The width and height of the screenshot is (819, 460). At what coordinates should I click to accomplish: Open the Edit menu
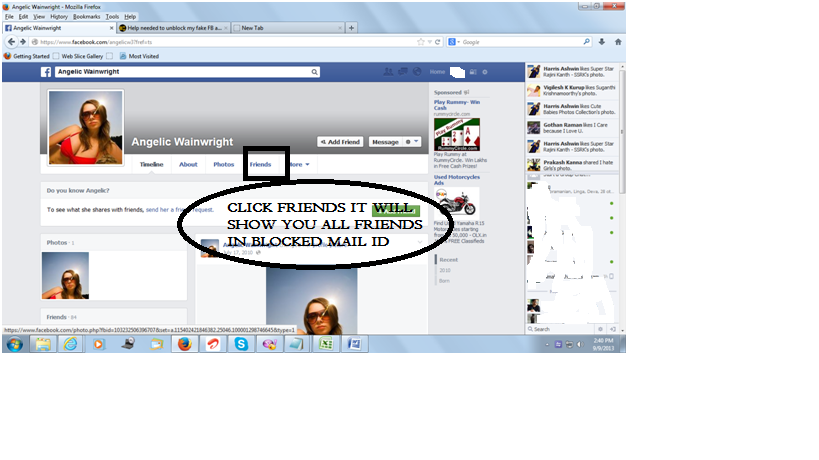tap(24, 17)
